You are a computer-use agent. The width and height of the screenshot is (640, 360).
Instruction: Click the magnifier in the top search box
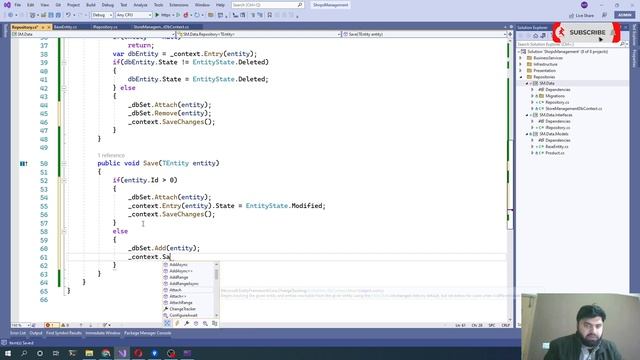300,5
